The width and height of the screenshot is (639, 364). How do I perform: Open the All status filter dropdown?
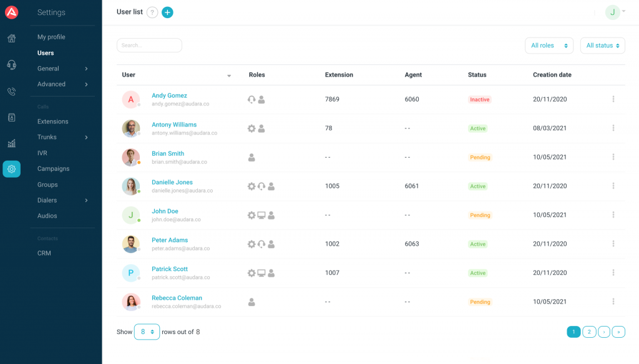point(602,45)
